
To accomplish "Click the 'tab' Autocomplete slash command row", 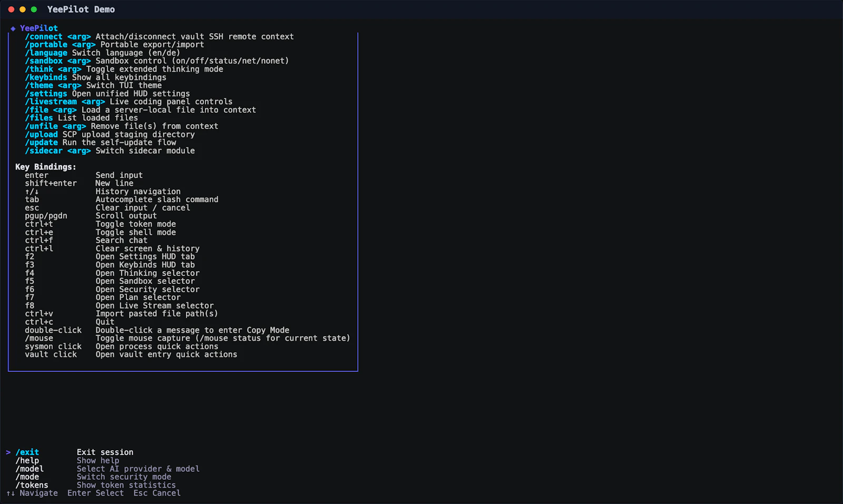I will point(121,200).
